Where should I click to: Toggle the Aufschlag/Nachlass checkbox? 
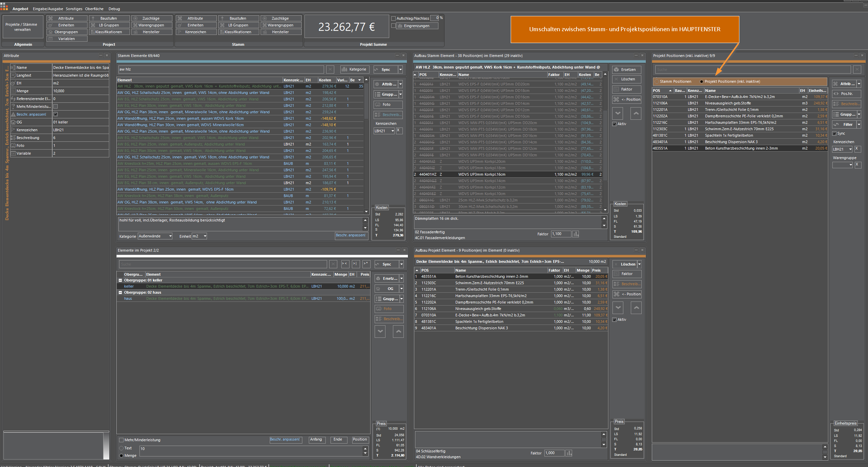(x=394, y=18)
